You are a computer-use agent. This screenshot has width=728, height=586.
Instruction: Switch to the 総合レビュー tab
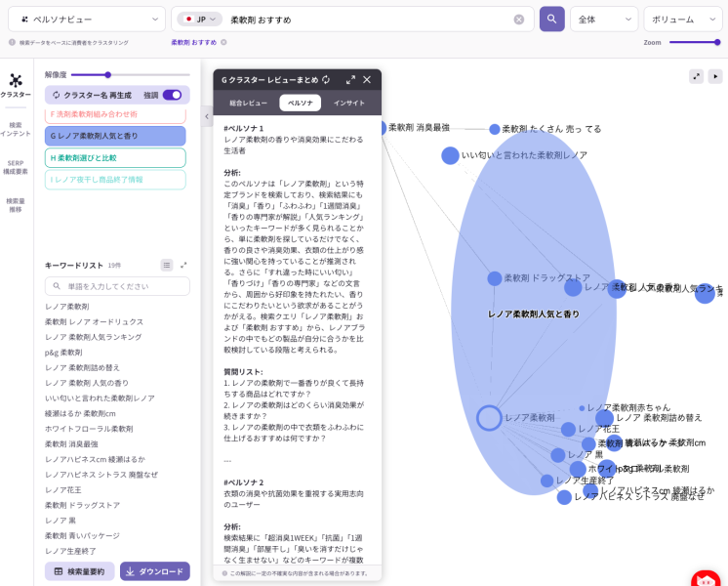point(248,103)
